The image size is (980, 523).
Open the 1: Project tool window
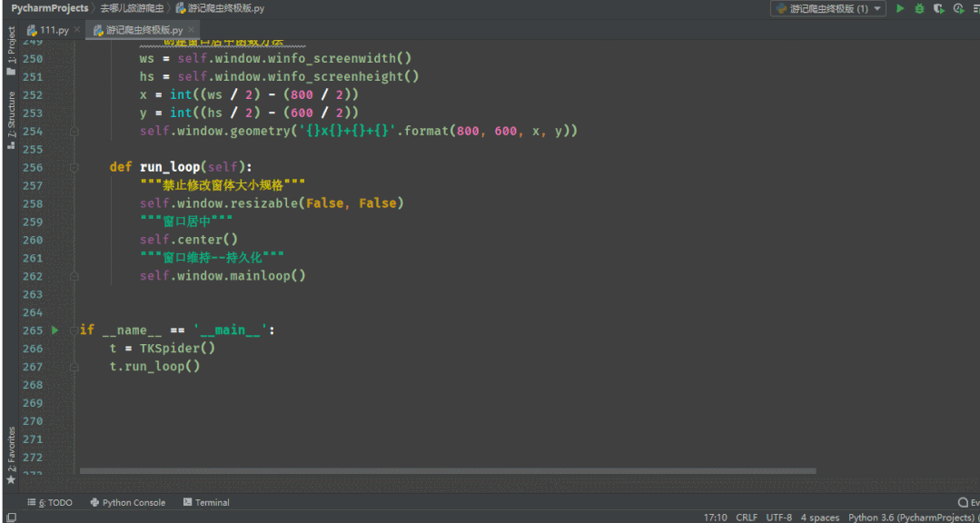11,45
